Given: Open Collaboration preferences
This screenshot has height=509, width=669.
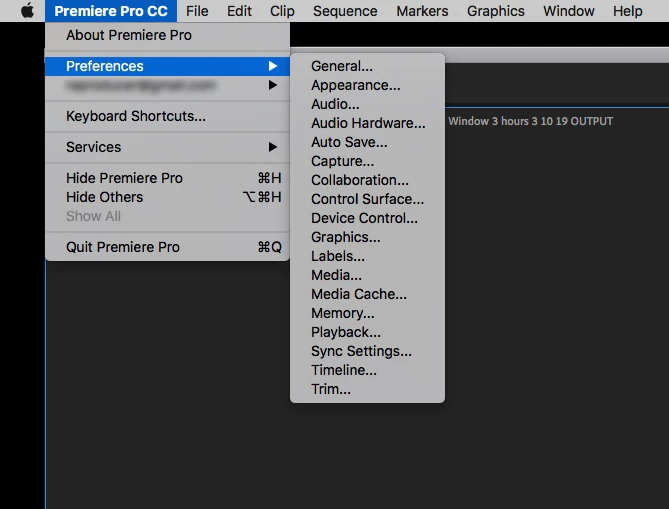Looking at the screenshot, I should click(x=367, y=180).
